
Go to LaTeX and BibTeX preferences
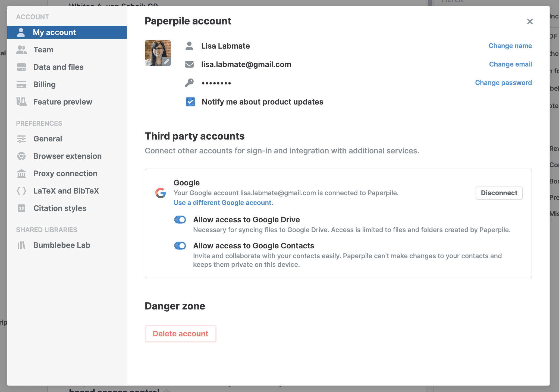[x=67, y=191]
